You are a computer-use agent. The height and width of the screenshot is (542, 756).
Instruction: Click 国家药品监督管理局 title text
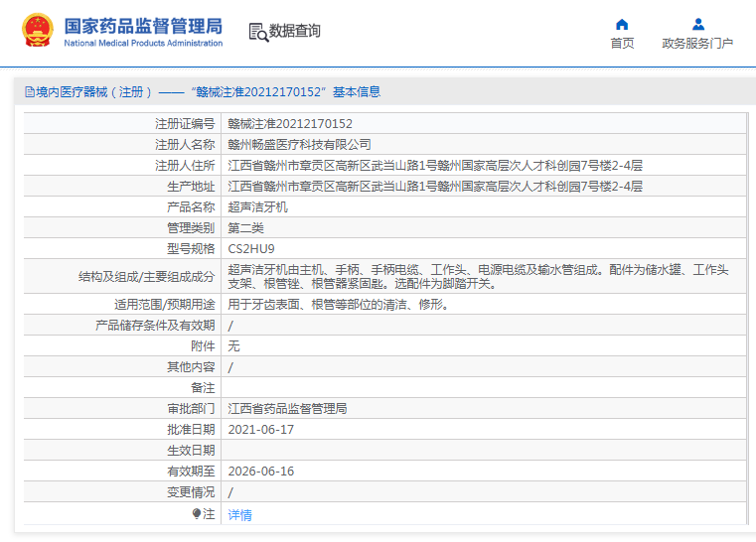pos(143,26)
